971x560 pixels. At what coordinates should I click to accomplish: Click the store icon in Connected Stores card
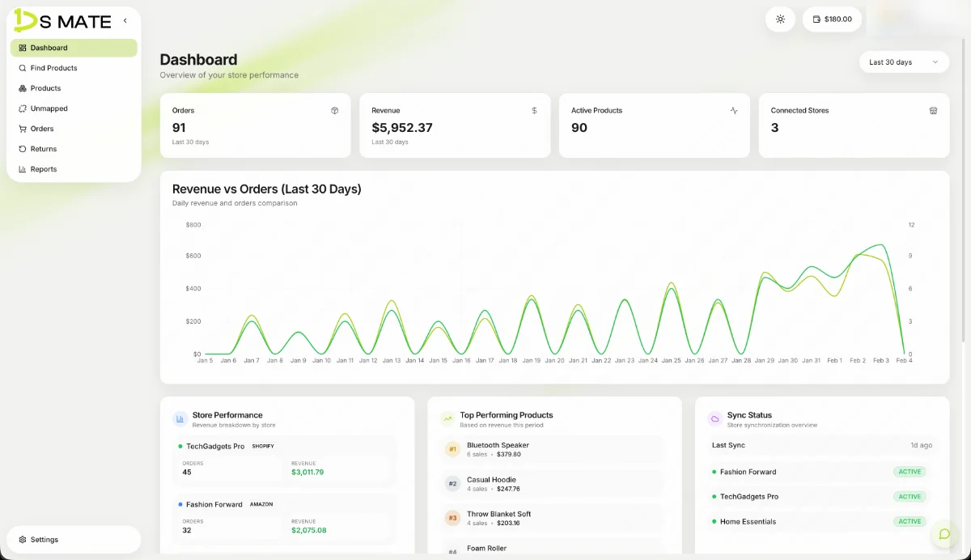tap(933, 111)
